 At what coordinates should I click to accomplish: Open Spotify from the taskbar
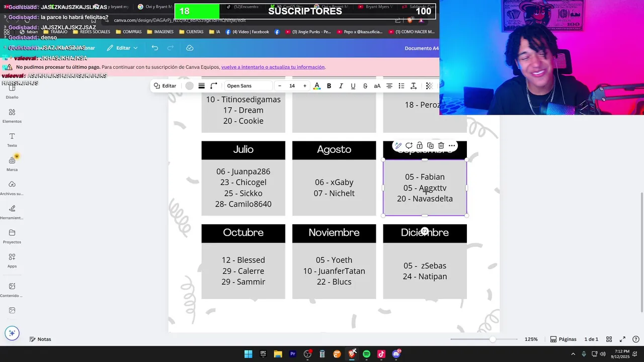click(x=366, y=354)
